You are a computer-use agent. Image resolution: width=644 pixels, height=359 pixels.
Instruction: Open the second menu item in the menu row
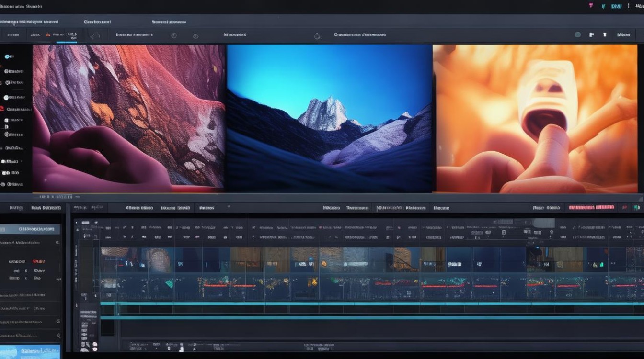tap(97, 22)
